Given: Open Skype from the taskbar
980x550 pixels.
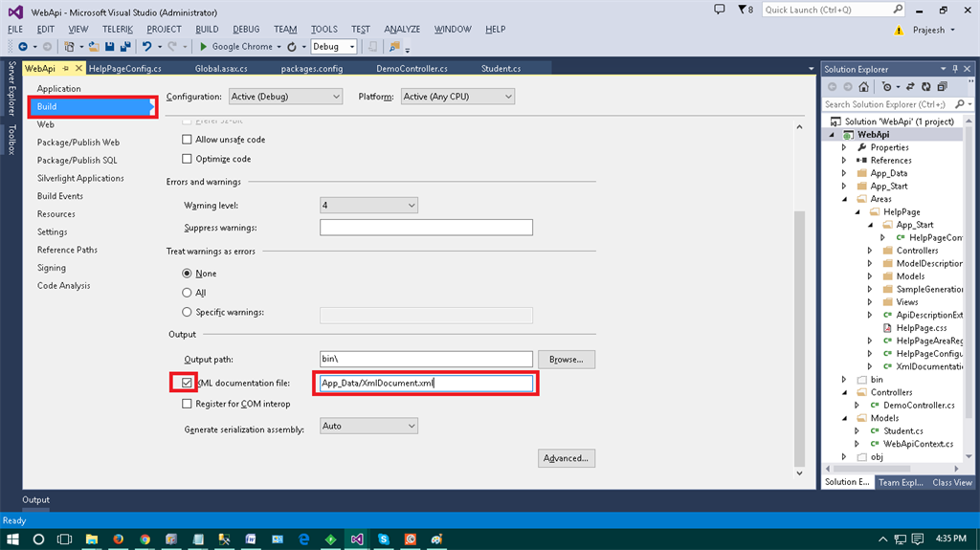Looking at the screenshot, I should pyautogui.click(x=384, y=539).
